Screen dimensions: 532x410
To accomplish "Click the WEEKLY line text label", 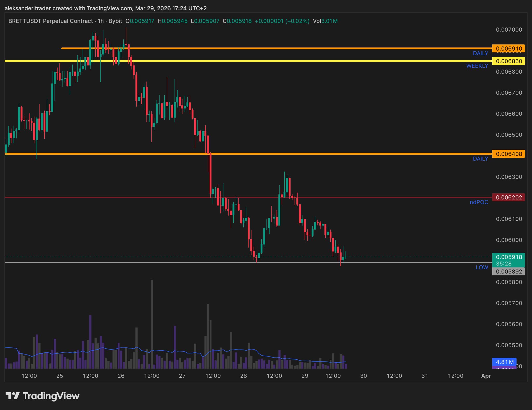I will [x=477, y=66].
